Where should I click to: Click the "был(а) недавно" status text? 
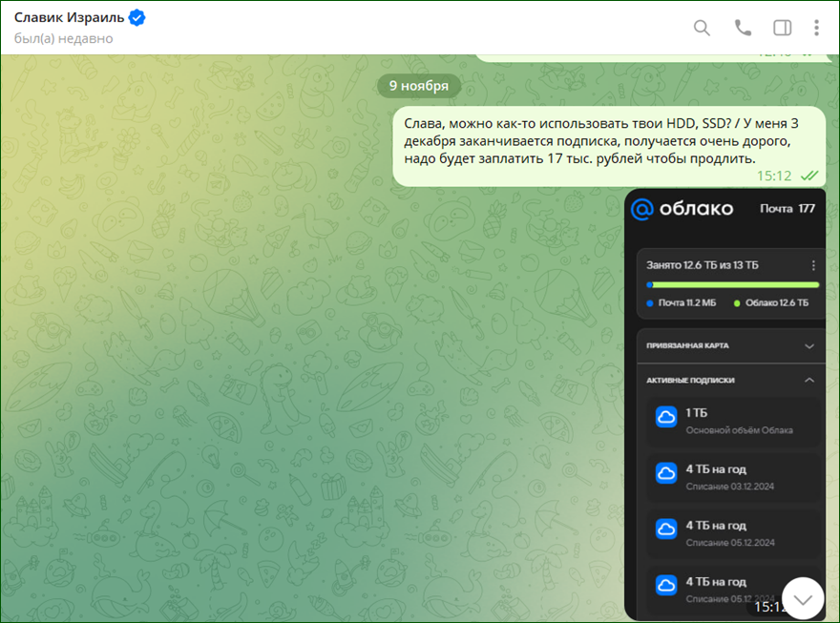point(63,38)
